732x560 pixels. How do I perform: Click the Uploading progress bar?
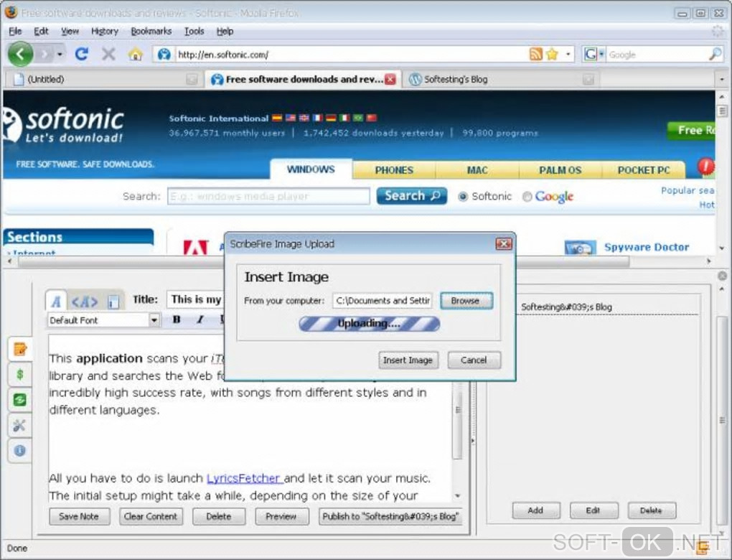point(370,324)
